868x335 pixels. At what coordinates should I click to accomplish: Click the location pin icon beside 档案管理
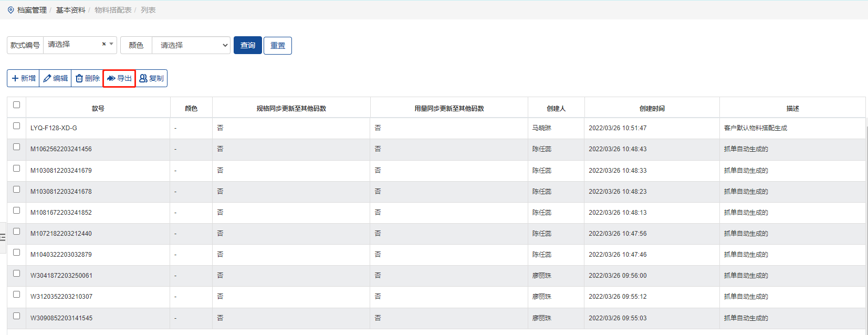pyautogui.click(x=11, y=10)
